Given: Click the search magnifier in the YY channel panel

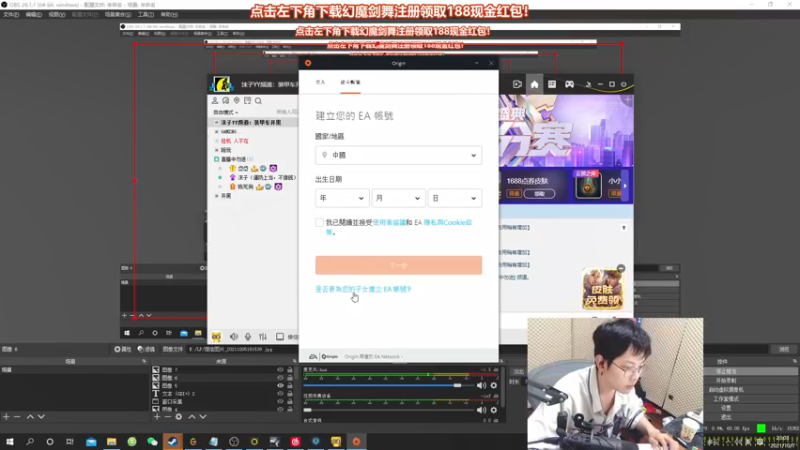Looking at the screenshot, I should (258, 101).
